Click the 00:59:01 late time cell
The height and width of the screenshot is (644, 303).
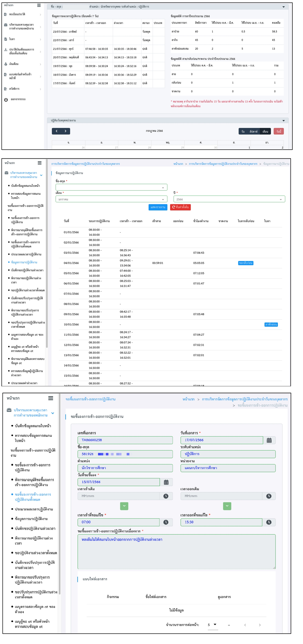click(158, 263)
